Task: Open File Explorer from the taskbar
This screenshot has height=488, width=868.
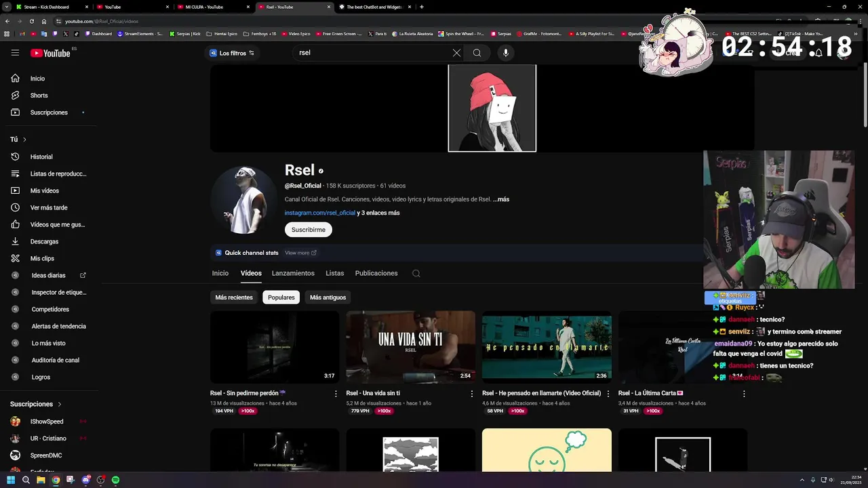Action: 41,480
